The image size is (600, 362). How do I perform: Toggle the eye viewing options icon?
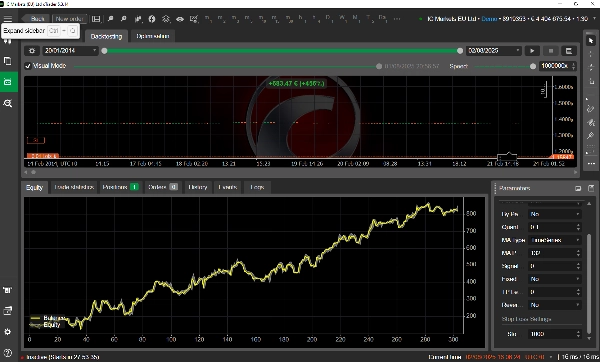pyautogui.click(x=180, y=19)
